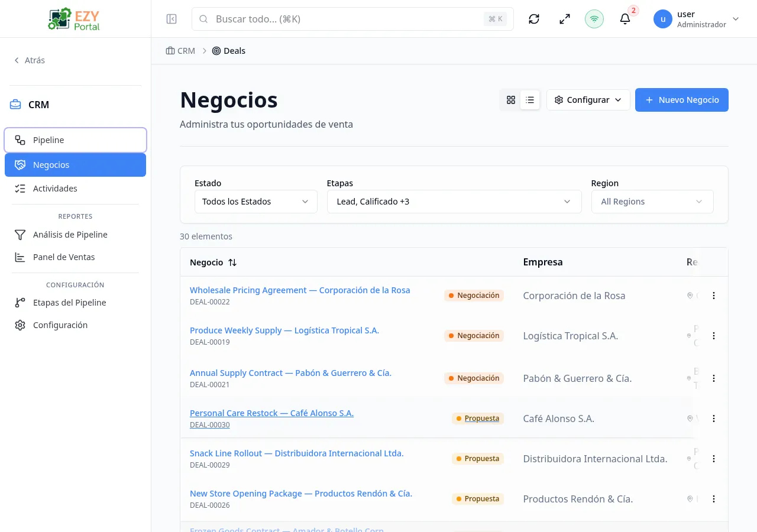
Task: Click DEAL-00030 identifier text
Action: [210, 425]
